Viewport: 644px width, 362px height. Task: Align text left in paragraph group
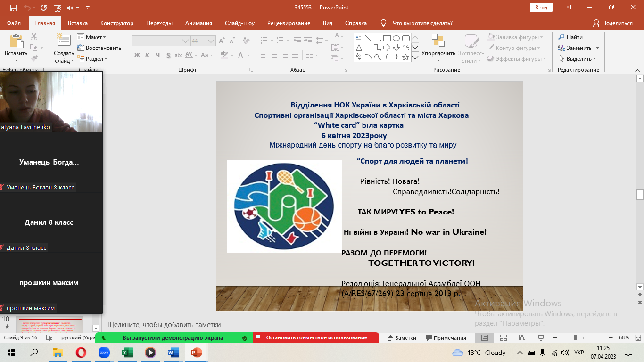(264, 55)
